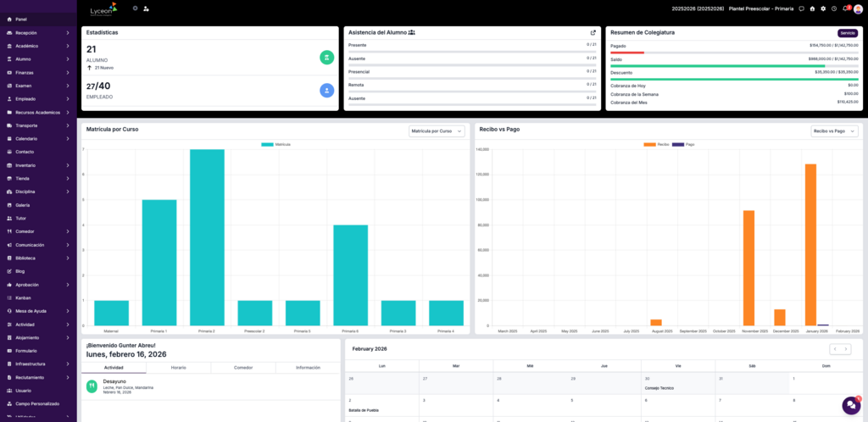Click the user avatar profile picture
Screen dimensions: 868x422
(858, 8)
